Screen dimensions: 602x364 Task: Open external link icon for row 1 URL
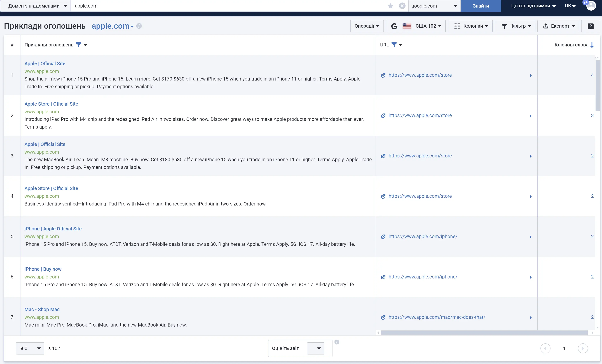pos(383,75)
